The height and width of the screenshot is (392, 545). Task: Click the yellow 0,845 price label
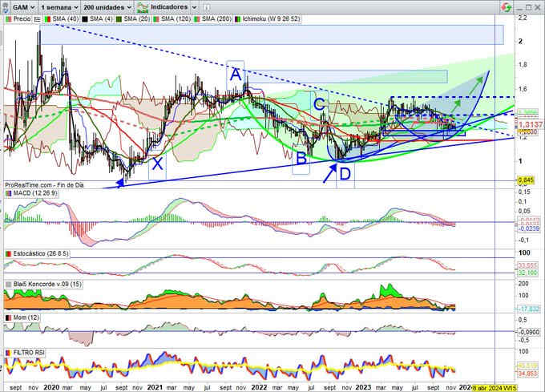tap(526, 180)
